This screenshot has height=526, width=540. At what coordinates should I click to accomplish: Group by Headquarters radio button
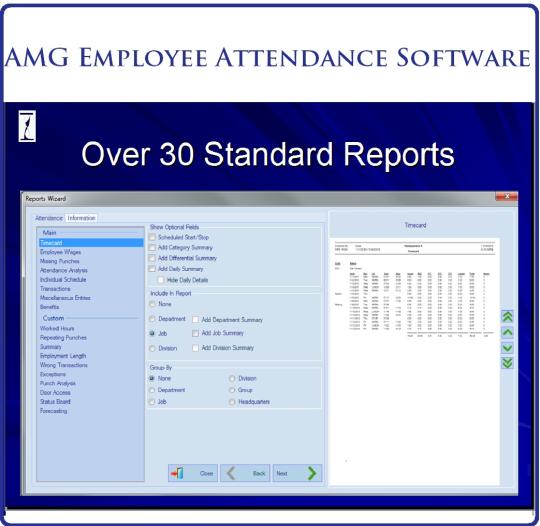pyautogui.click(x=232, y=402)
